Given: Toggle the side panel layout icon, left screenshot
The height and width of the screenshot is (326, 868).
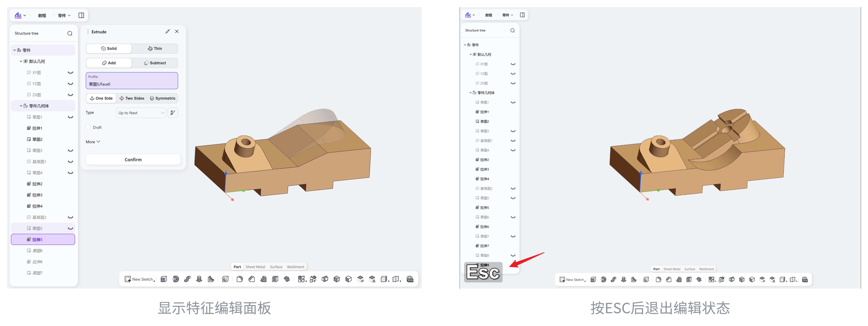Looking at the screenshot, I should 81,16.
